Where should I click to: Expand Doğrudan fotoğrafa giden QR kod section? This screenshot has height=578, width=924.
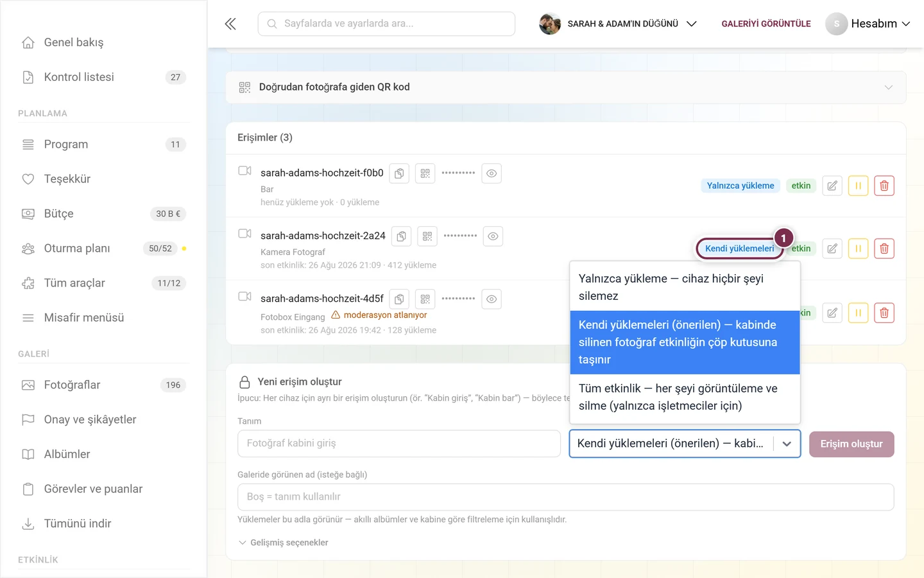click(x=566, y=87)
